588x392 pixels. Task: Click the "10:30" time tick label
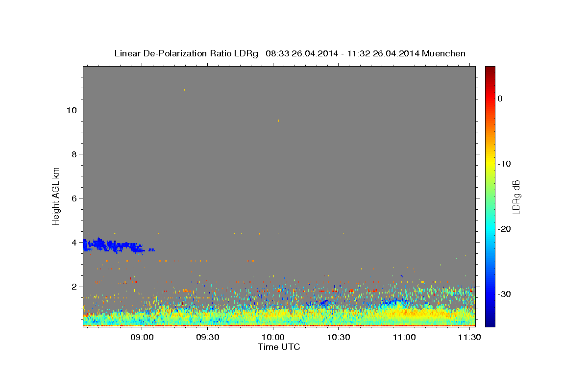(338, 338)
